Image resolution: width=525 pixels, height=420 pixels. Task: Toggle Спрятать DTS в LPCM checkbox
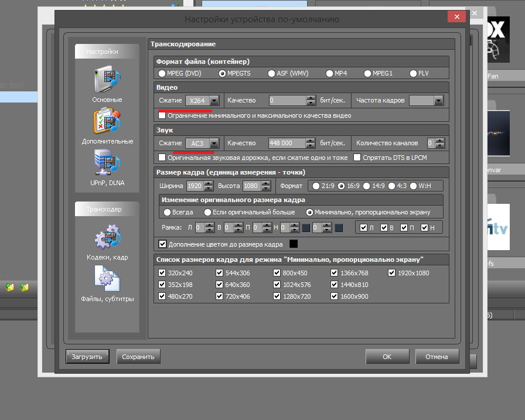[x=357, y=158]
